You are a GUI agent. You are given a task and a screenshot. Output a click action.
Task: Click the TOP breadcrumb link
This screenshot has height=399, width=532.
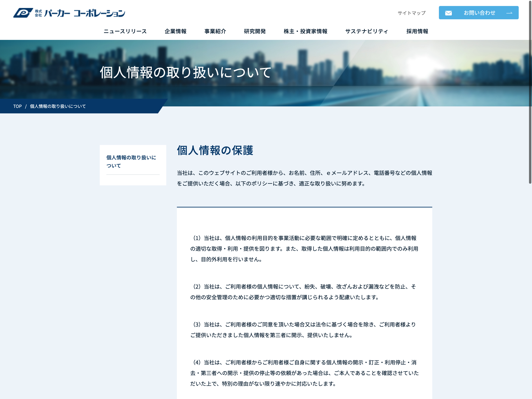pos(17,106)
